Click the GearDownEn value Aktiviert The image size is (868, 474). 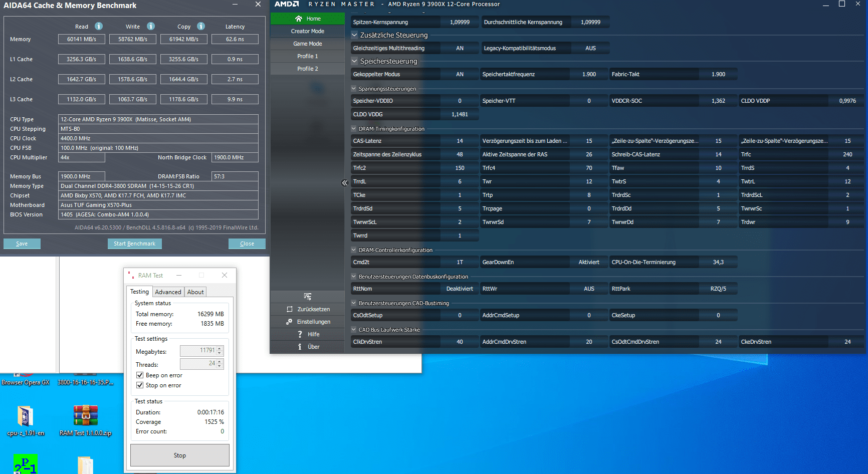pyautogui.click(x=589, y=262)
